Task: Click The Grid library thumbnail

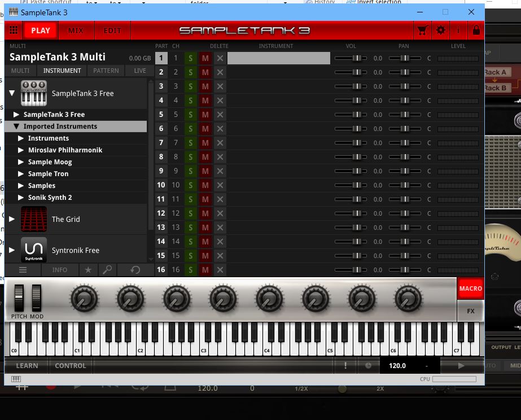Action: [33, 219]
